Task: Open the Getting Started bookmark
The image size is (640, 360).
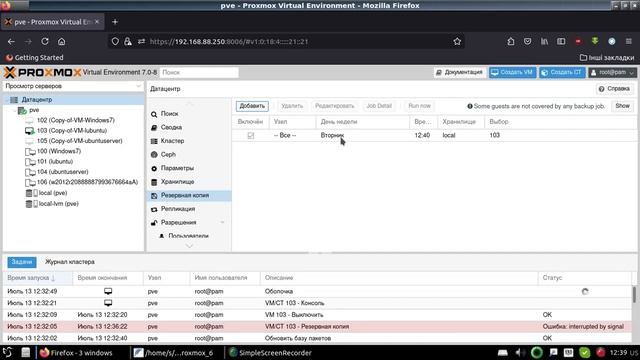Action: tap(35, 58)
